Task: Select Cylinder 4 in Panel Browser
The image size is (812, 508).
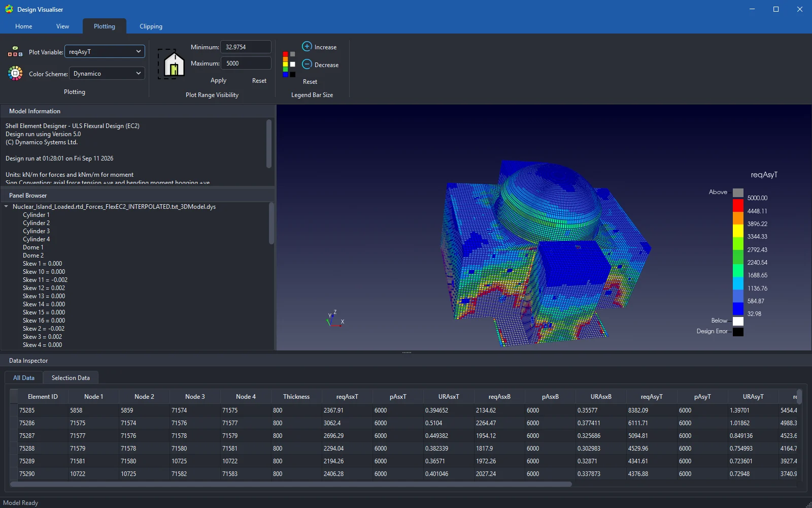Action: [x=36, y=239]
